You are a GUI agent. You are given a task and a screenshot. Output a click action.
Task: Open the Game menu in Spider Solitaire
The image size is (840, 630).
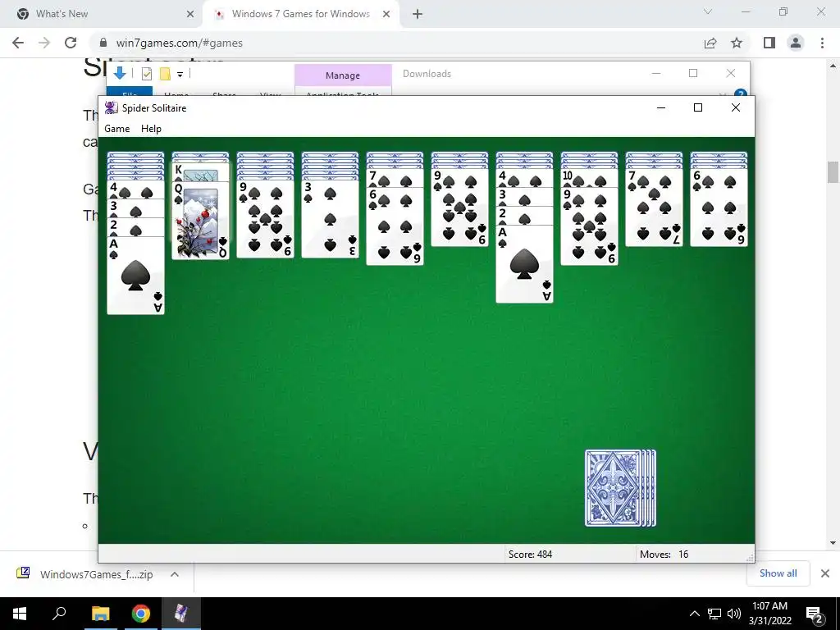[116, 129]
